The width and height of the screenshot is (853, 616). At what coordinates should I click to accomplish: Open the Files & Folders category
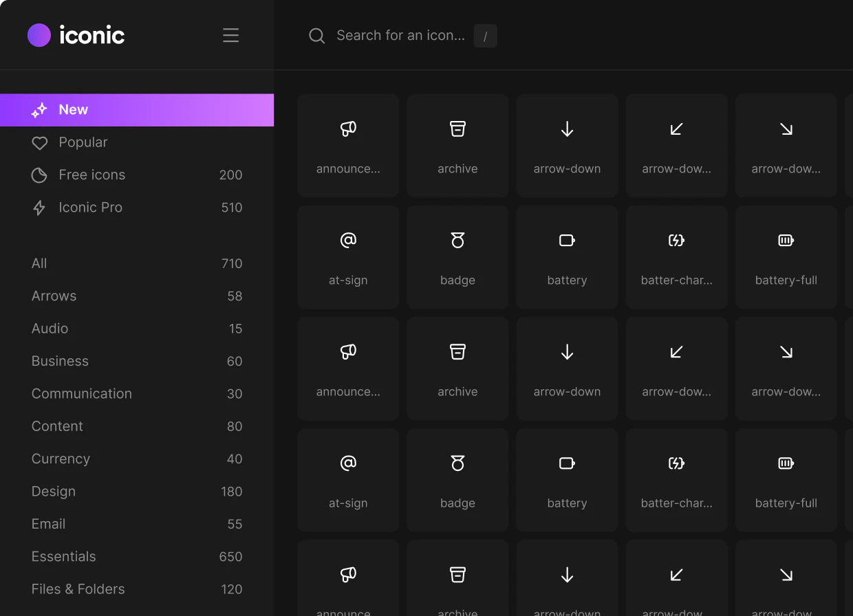coord(78,589)
